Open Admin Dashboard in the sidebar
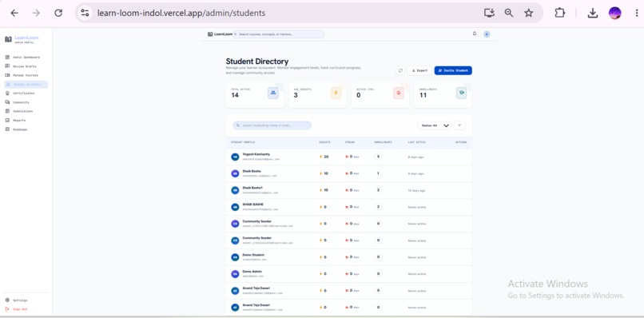 click(x=26, y=57)
